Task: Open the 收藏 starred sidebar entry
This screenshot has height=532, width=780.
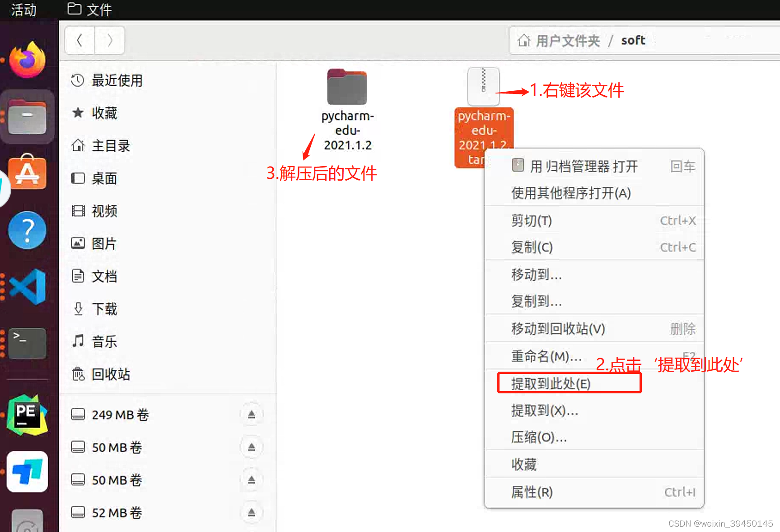Action: tap(168, 113)
